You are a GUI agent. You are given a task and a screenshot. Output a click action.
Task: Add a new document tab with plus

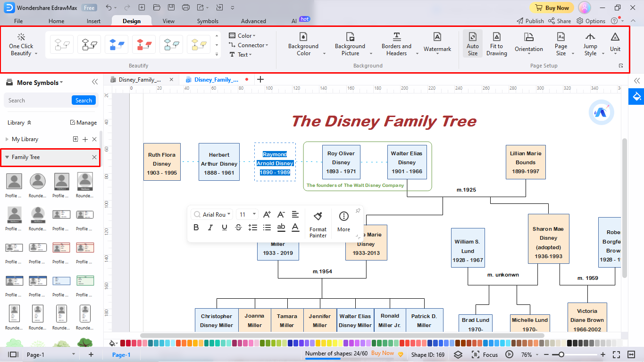click(x=260, y=79)
